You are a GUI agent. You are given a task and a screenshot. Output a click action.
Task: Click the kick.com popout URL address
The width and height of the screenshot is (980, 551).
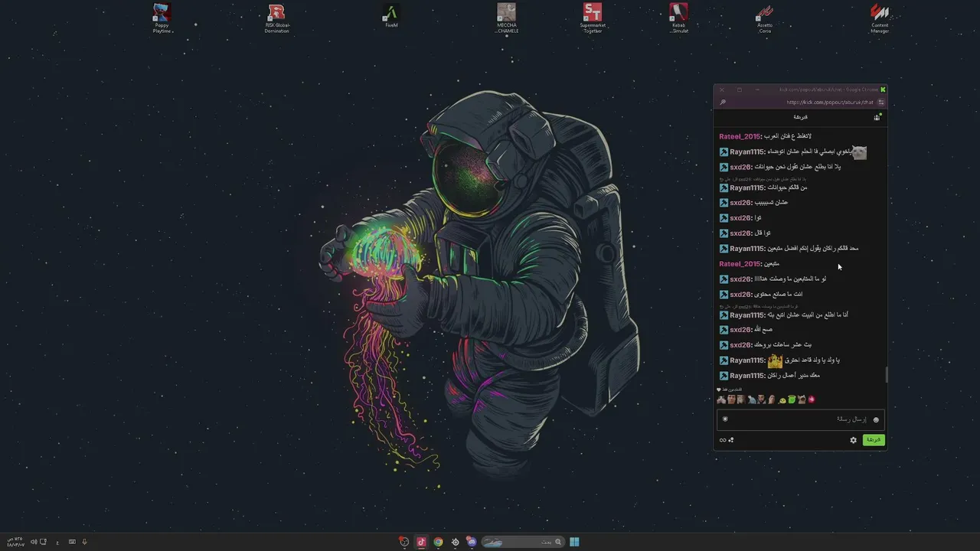click(830, 103)
